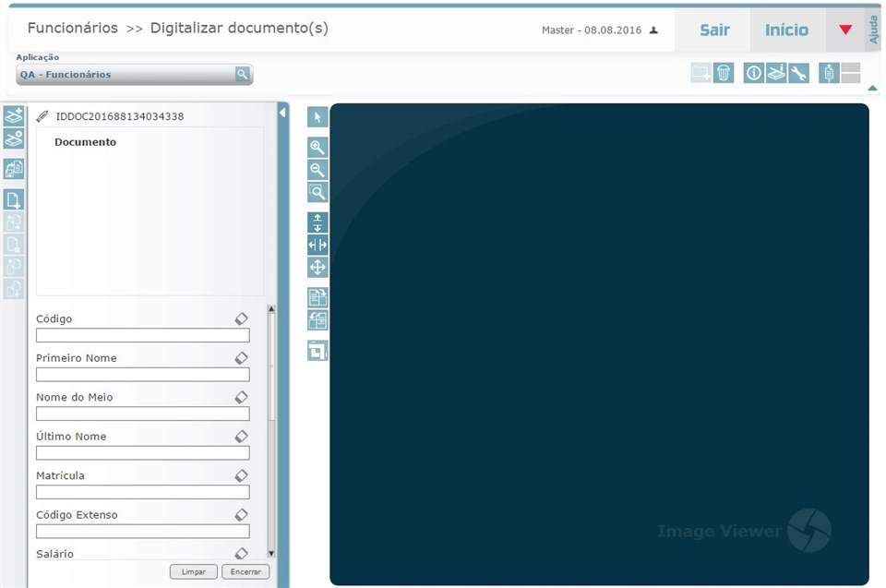View document information via the info icon
This screenshot has height=588, width=886.
click(754, 72)
